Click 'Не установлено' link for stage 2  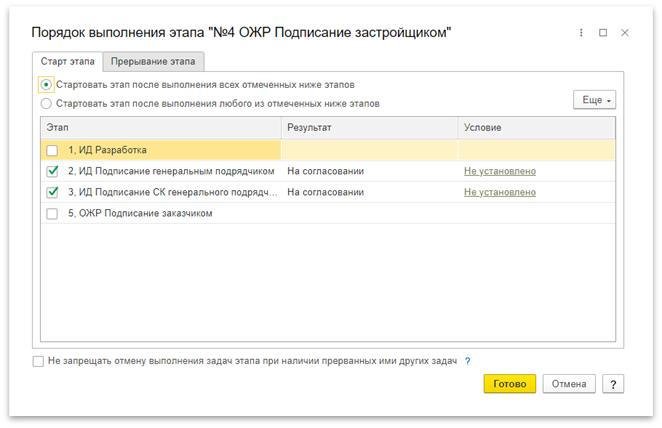(499, 171)
